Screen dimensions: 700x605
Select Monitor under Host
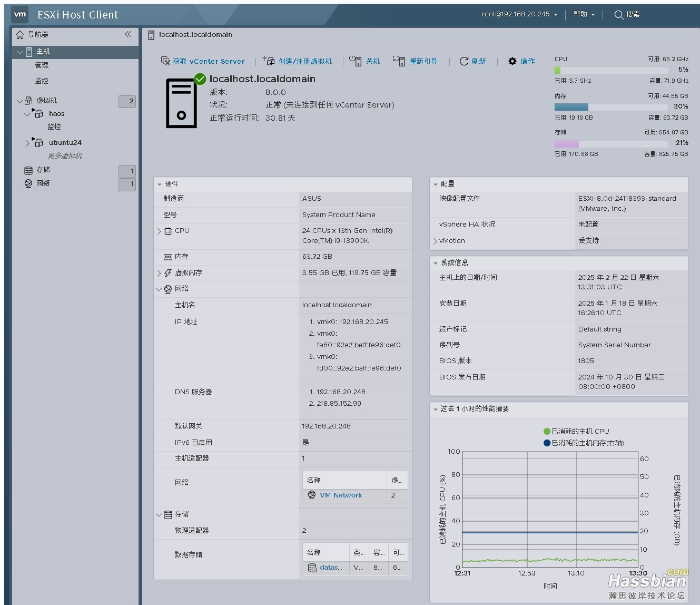[x=42, y=81]
